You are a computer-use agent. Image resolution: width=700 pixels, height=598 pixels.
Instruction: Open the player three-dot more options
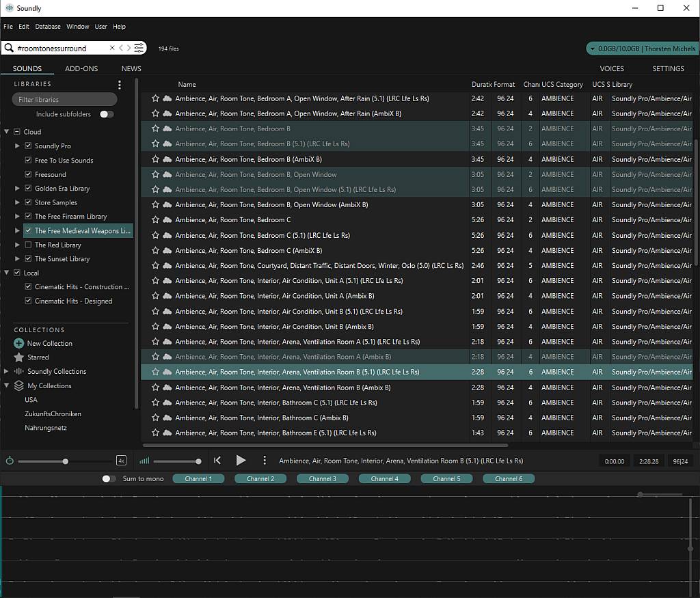point(265,461)
